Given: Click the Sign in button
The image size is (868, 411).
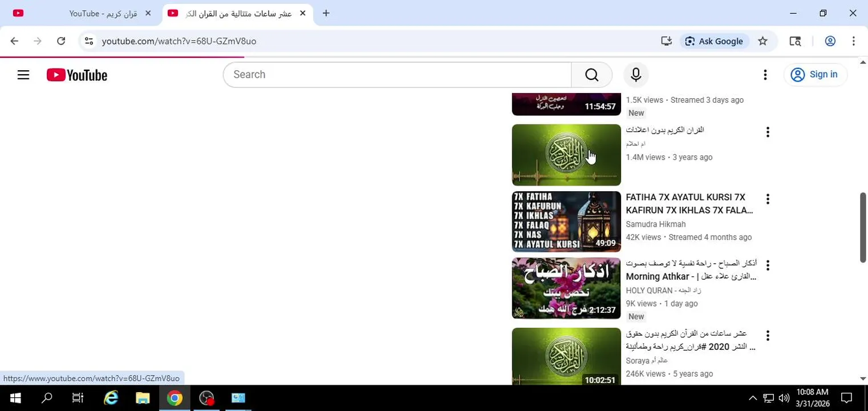Looking at the screenshot, I should (x=816, y=75).
